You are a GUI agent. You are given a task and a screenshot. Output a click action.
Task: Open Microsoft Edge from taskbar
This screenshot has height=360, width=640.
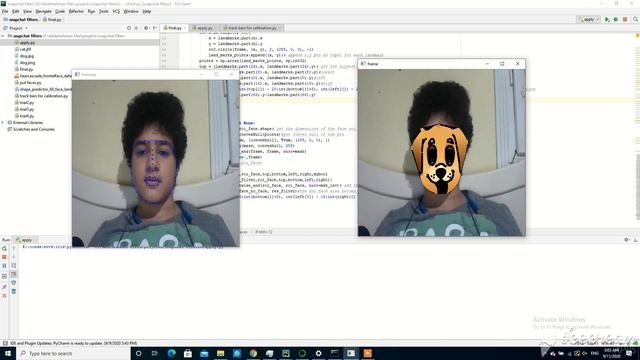(x=171, y=353)
